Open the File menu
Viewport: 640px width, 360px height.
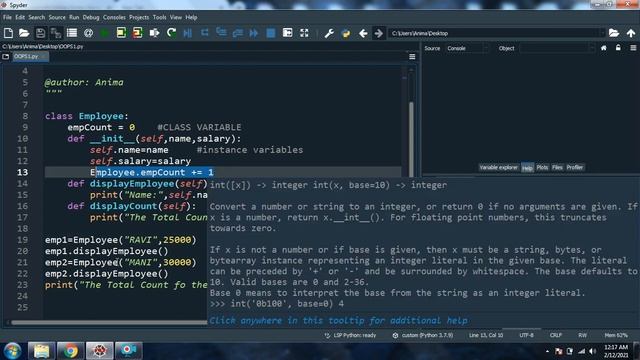[x=7, y=17]
